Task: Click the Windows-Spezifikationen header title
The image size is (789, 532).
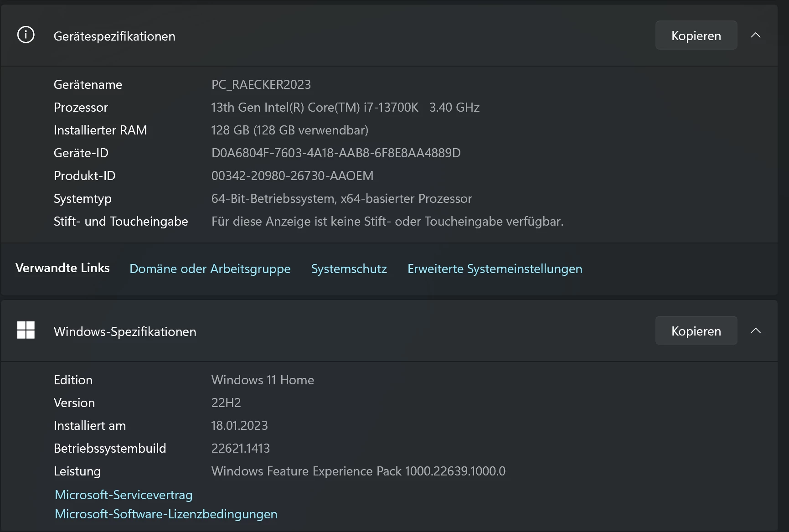Action: coord(125,331)
